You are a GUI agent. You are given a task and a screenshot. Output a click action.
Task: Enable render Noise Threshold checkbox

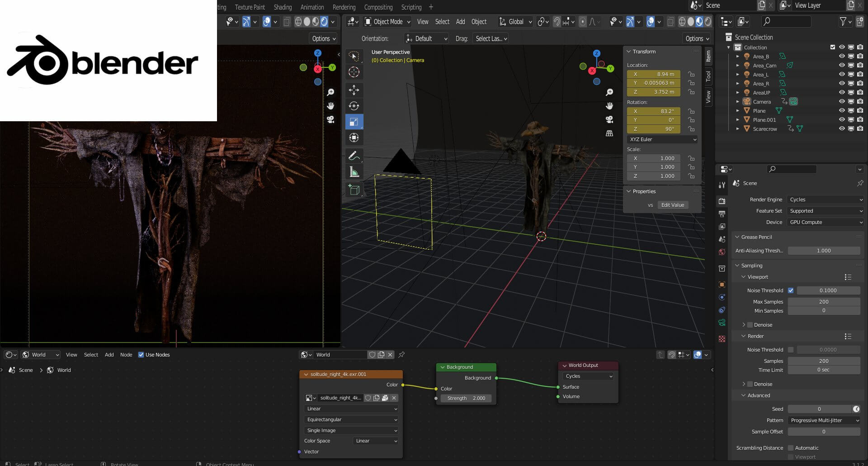[791, 350]
